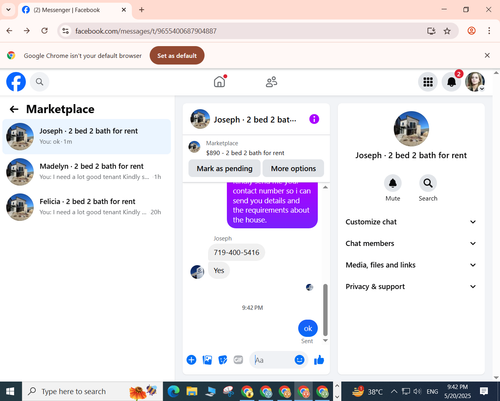Expand Customize chat section
This screenshot has width=500, height=401.
411,222
